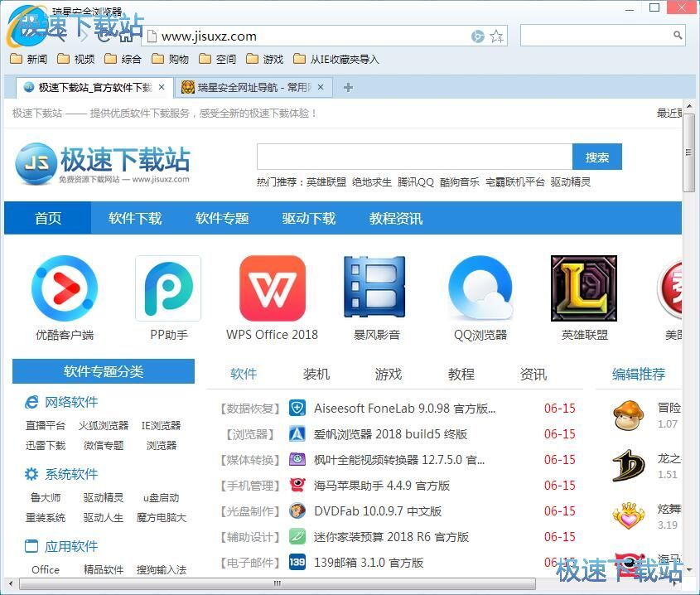Click the Aiseesoft FoneLab shield icon
Screen dimensions: 700x595
(x=297, y=408)
